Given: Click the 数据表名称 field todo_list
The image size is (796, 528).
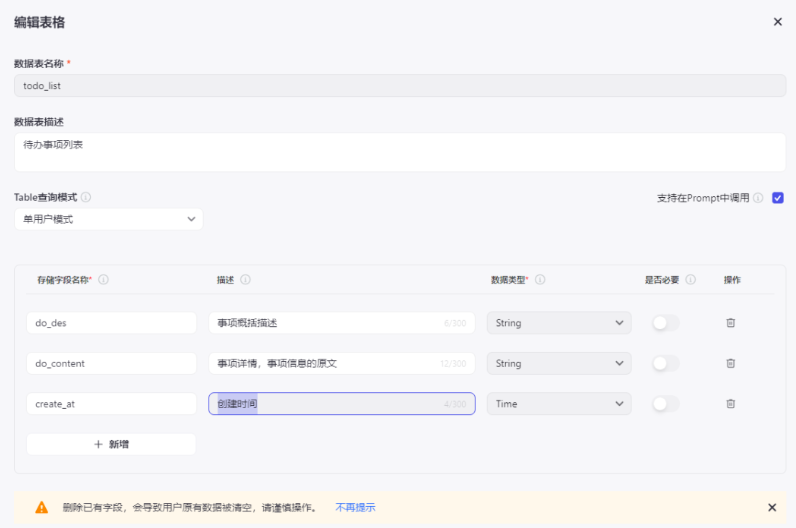Looking at the screenshot, I should [x=400, y=86].
